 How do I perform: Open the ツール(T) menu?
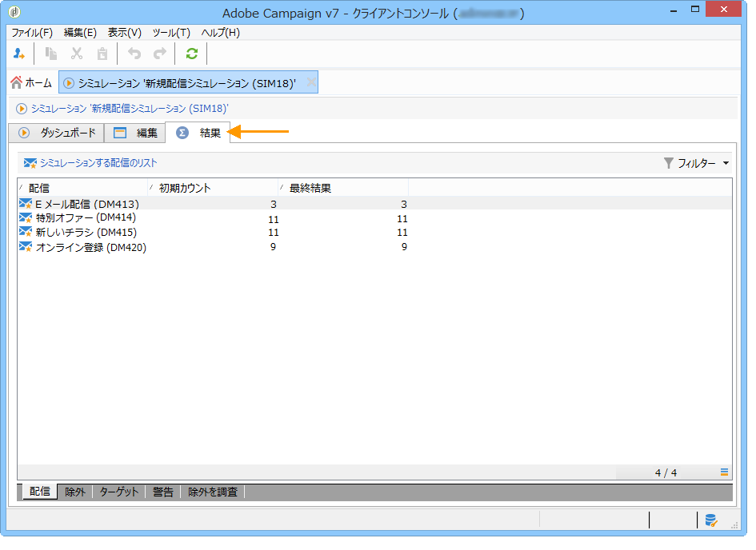point(171,33)
